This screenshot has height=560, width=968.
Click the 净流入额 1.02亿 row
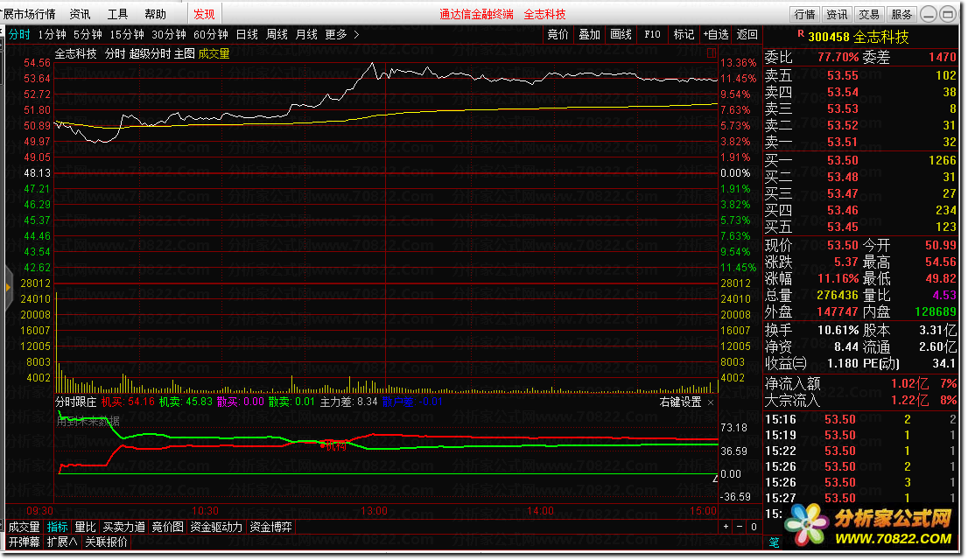click(860, 383)
